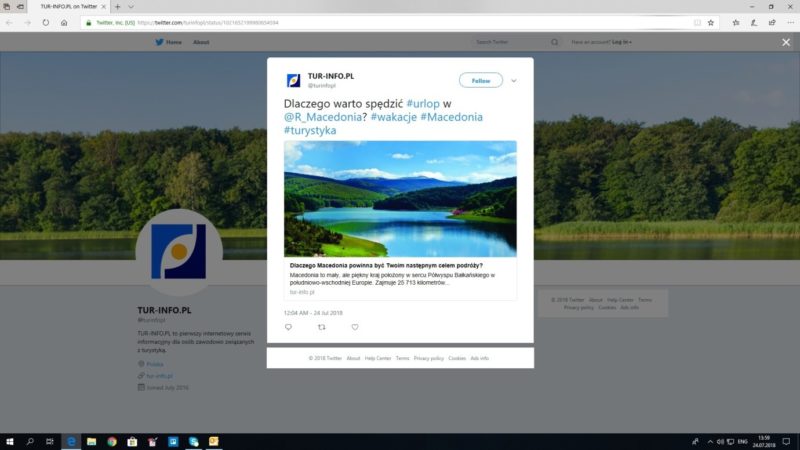Click the address bar URL
This screenshot has height=450, width=800.
point(208,22)
